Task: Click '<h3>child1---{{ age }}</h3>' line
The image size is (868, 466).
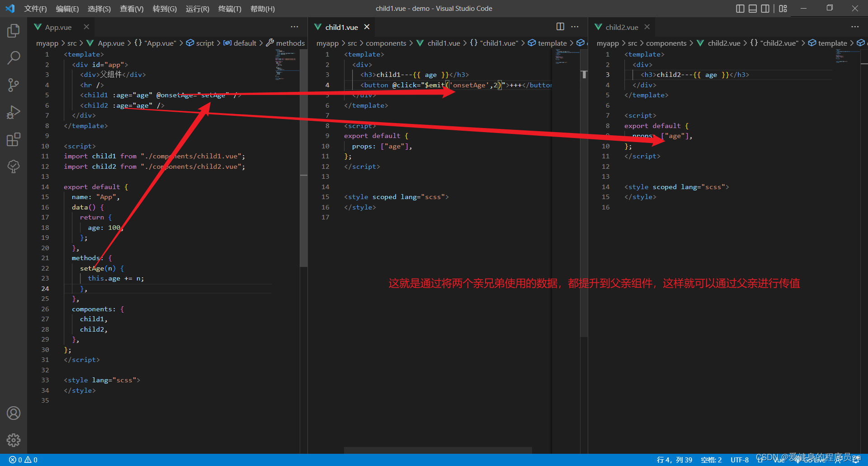Action: click(415, 75)
